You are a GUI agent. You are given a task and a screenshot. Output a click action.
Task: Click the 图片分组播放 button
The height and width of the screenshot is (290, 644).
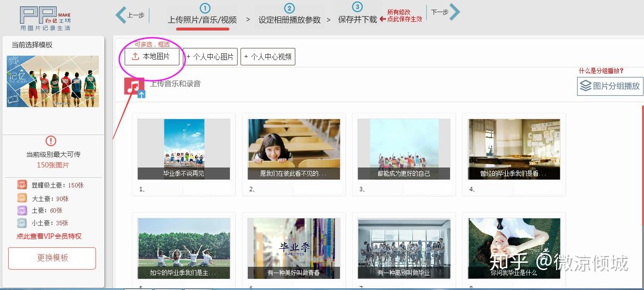(x=610, y=86)
